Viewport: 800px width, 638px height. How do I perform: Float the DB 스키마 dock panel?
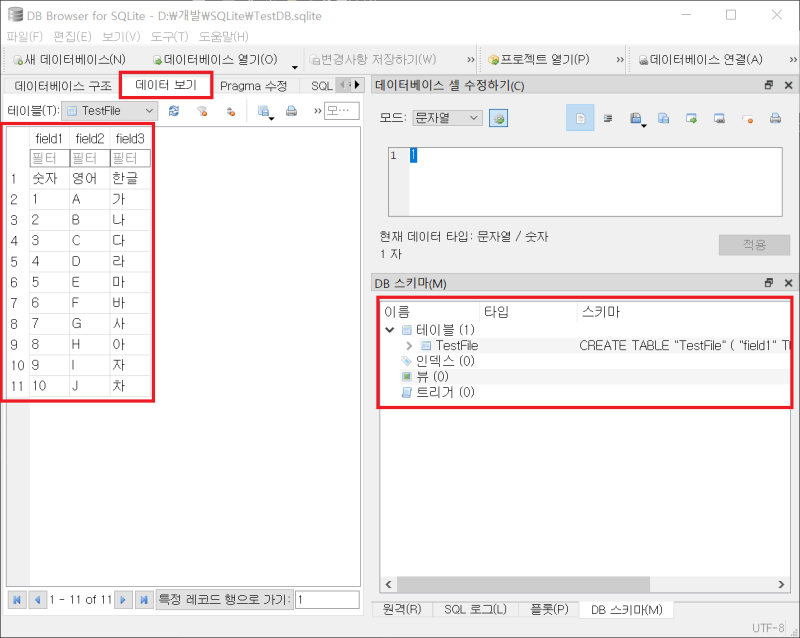tap(769, 283)
